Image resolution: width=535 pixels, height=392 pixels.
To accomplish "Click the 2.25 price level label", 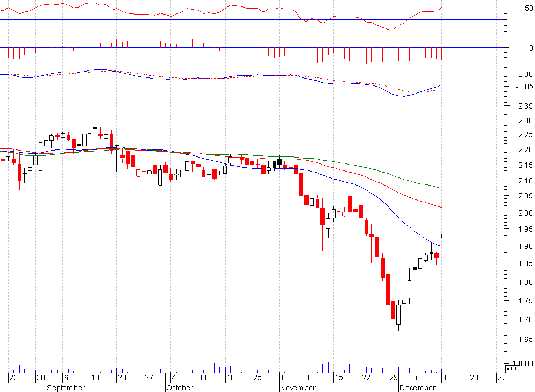I will (525, 135).
